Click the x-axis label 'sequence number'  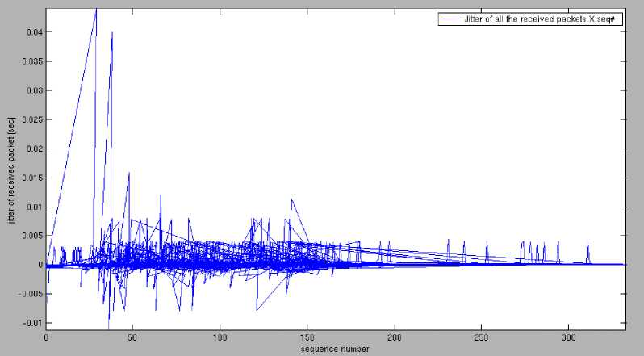click(335, 349)
